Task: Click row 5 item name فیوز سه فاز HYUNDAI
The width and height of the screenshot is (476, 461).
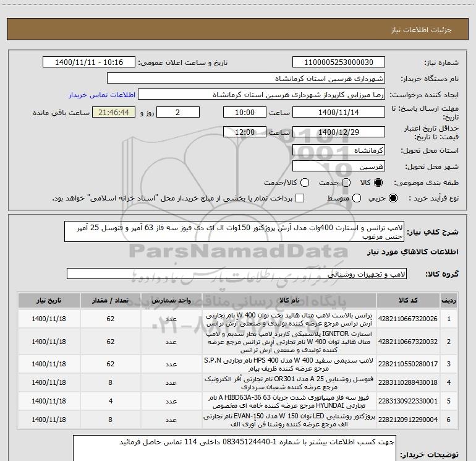Action: [289, 402]
